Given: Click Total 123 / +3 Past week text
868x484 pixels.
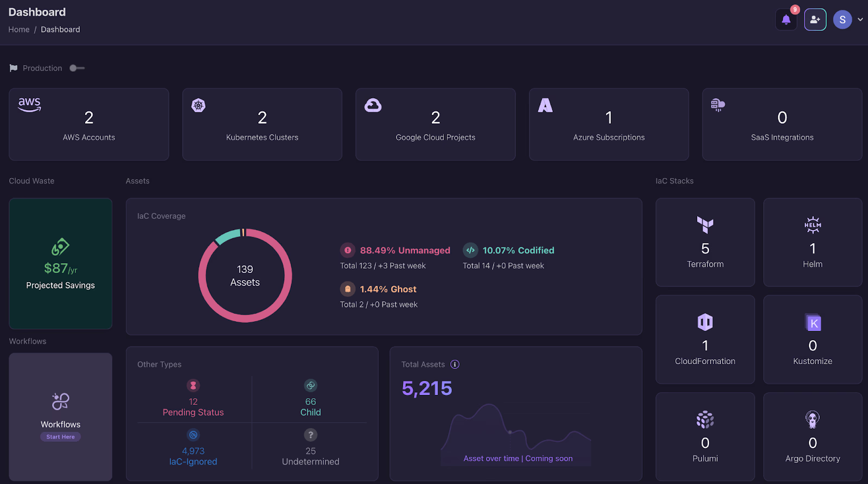Looking at the screenshot, I should click(383, 266).
